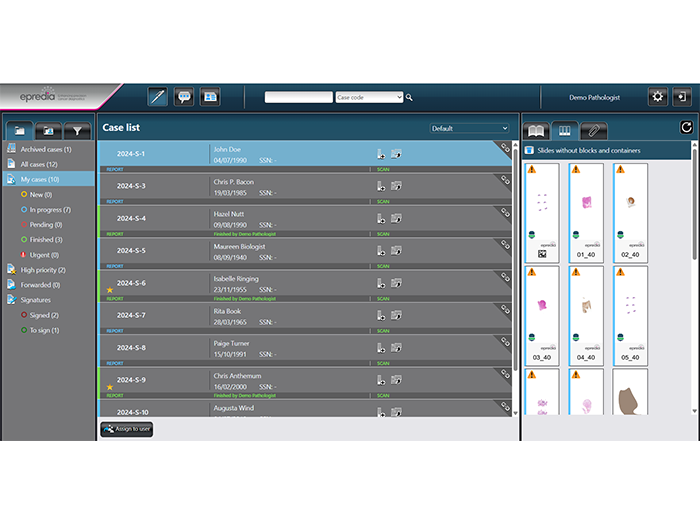Click link icon on Chris P. Bacon case row
Image resolution: width=700 pixels, height=525 pixels.
click(x=505, y=180)
